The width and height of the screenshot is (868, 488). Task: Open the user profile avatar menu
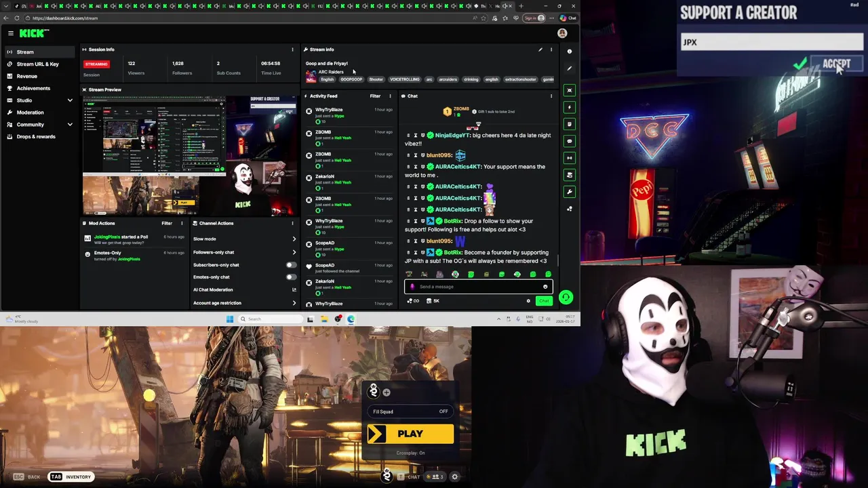[562, 33]
